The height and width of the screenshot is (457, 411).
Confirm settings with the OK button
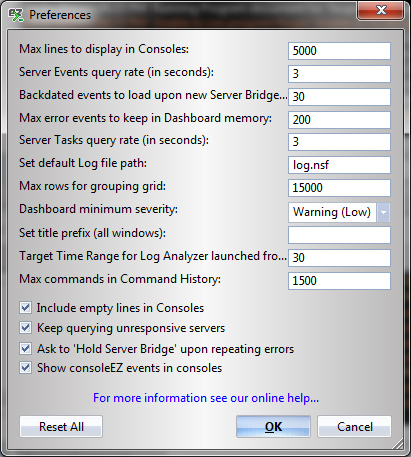(273, 427)
